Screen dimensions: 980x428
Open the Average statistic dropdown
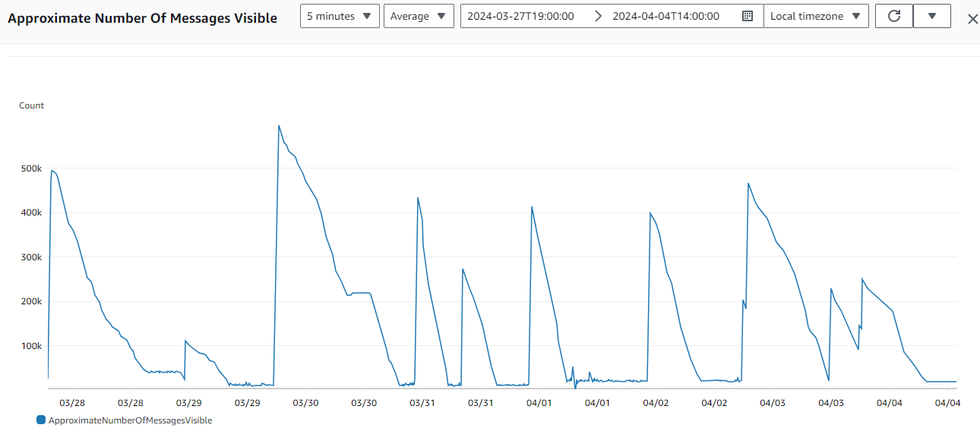point(419,16)
